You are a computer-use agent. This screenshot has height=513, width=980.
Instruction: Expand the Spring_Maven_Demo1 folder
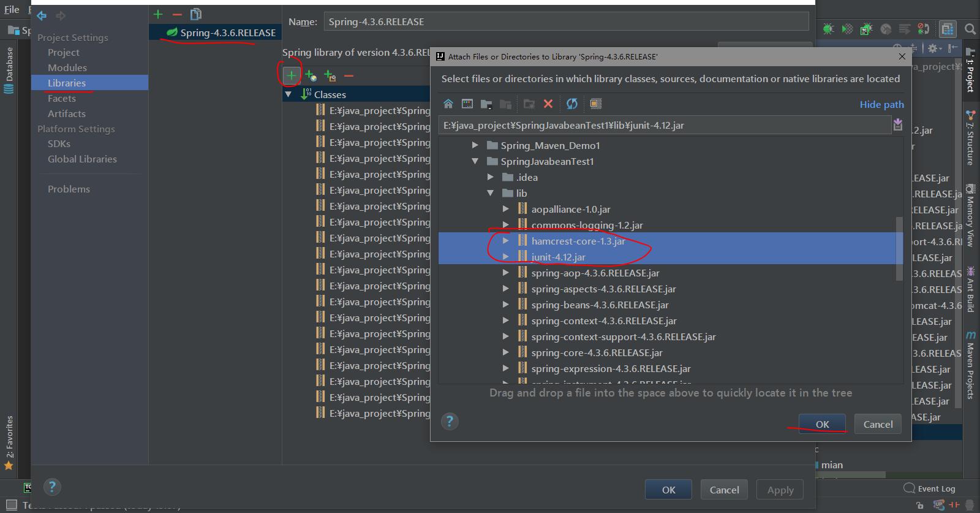click(475, 145)
